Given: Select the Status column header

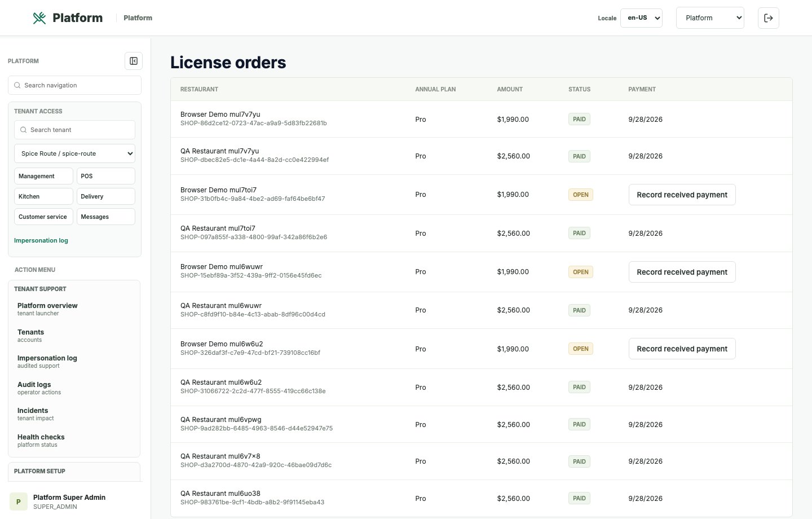Looking at the screenshot, I should point(579,89).
